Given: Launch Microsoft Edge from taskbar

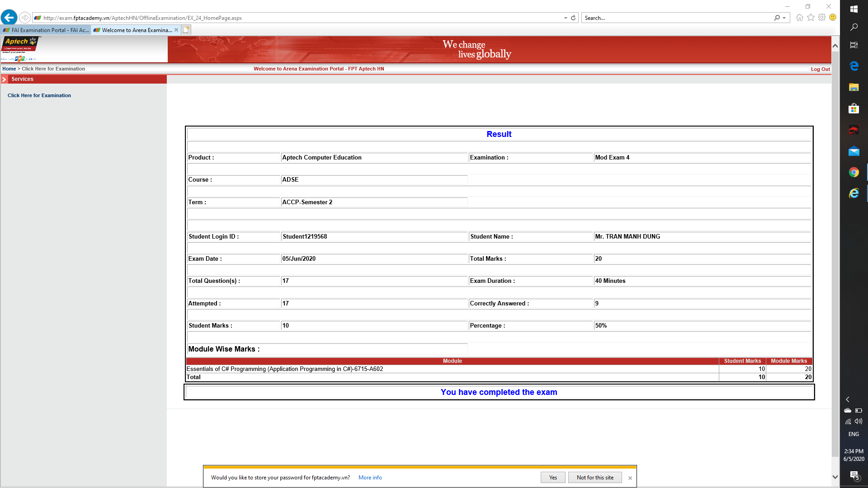Looking at the screenshot, I should tap(854, 66).
